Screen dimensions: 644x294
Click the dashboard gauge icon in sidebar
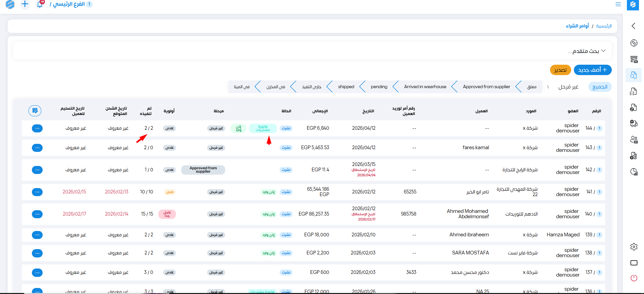(x=634, y=43)
